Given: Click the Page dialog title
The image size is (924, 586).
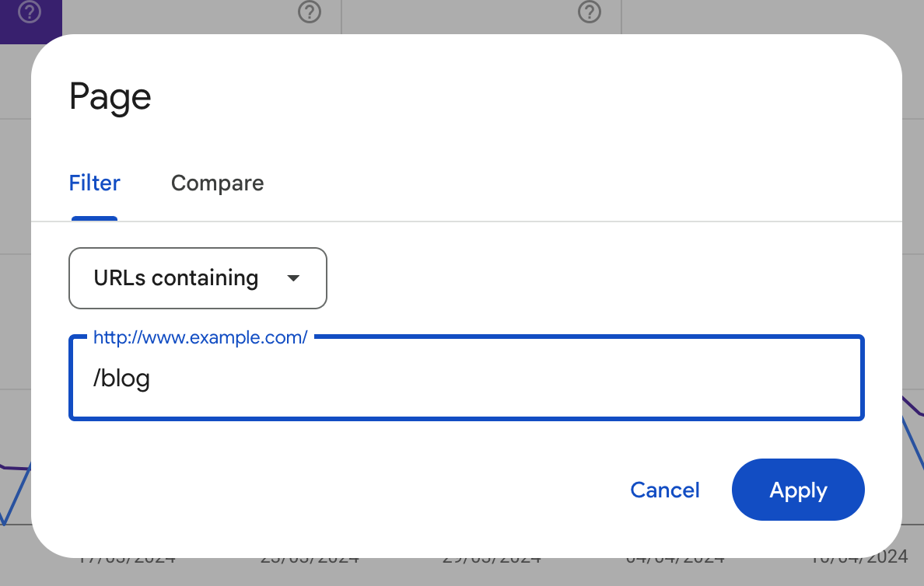Looking at the screenshot, I should click(110, 96).
